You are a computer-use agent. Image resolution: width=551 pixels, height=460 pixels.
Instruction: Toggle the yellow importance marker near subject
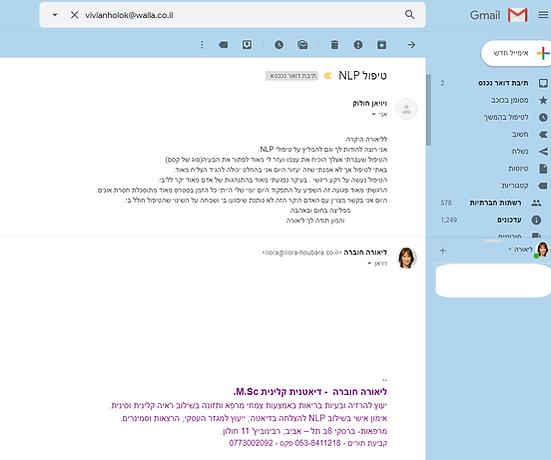328,76
